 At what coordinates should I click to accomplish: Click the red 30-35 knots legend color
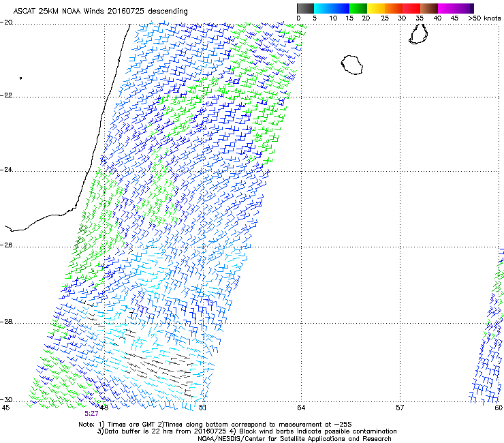point(411,8)
